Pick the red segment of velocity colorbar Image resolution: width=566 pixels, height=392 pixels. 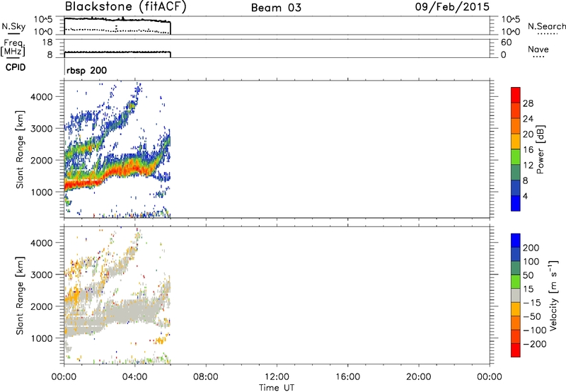point(516,350)
